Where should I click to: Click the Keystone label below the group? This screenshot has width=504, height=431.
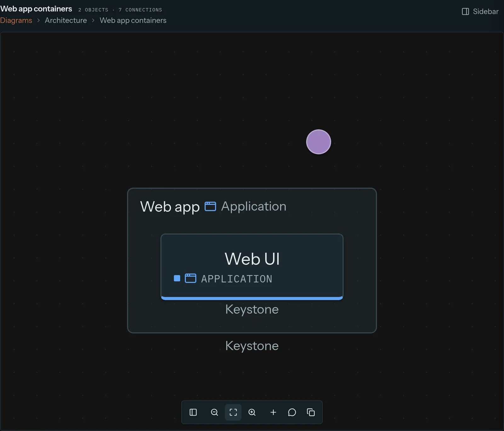(x=252, y=346)
